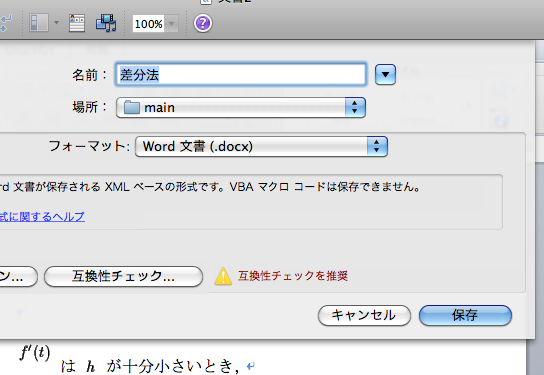This screenshot has width=544, height=375.
Task: Open the format help link
Action: (42, 217)
